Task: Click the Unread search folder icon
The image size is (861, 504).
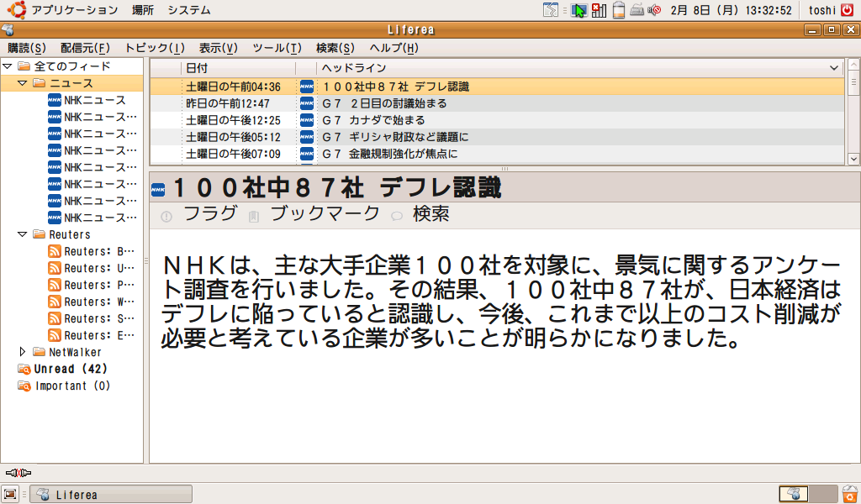Action: pyautogui.click(x=24, y=369)
